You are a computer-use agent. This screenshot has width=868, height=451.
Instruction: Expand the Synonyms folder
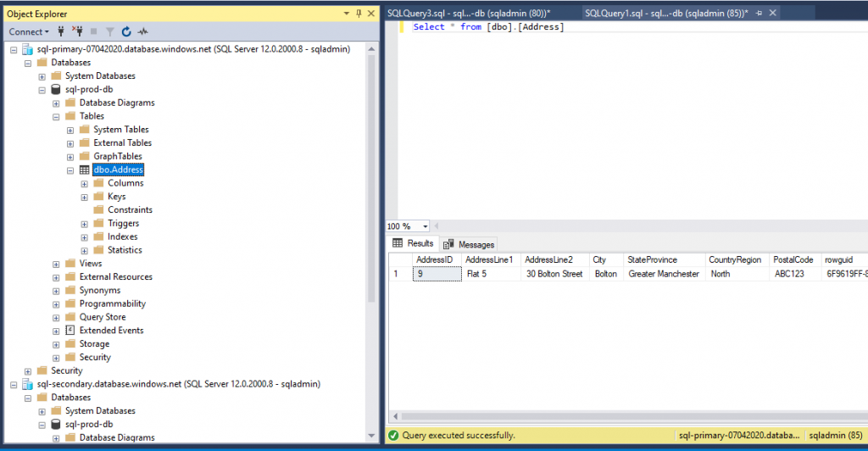tap(56, 291)
